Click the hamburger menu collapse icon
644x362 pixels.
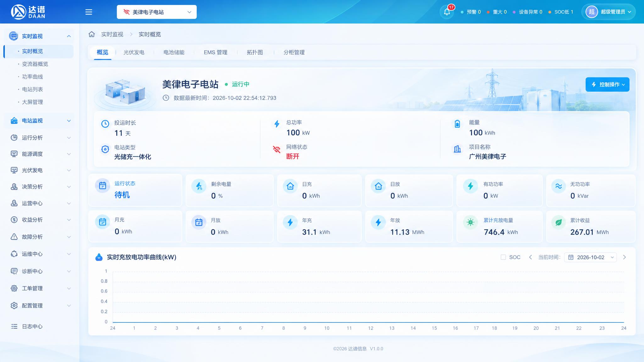89,12
